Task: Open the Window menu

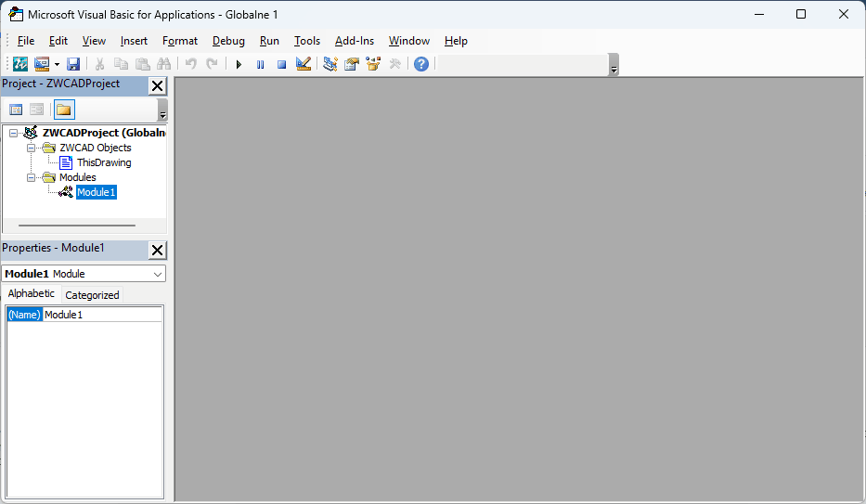Action: pos(408,41)
